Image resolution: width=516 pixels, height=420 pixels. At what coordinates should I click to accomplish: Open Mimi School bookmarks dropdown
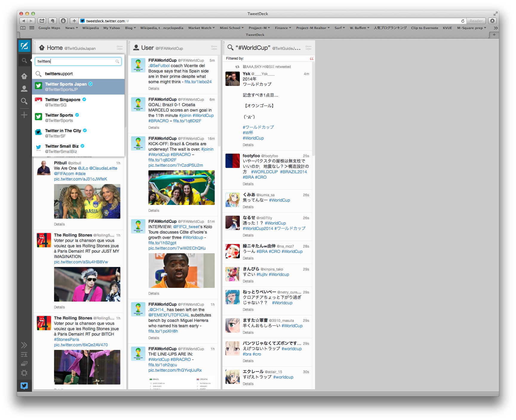pyautogui.click(x=232, y=28)
